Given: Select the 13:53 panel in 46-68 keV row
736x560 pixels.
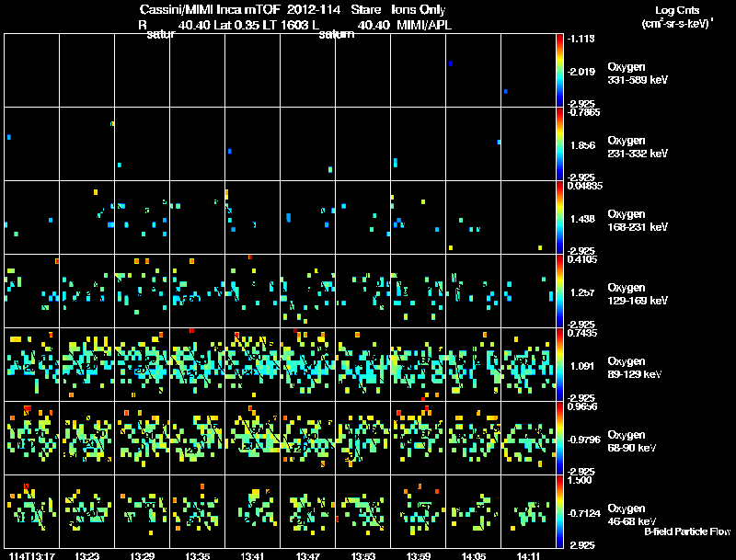Looking at the screenshot, I should 362,511.
